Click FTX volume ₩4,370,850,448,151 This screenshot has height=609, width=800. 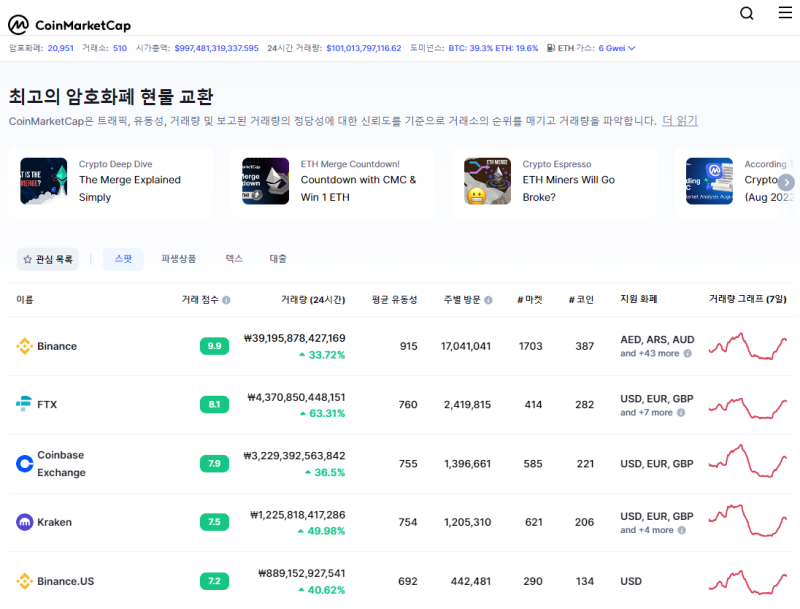click(296, 397)
